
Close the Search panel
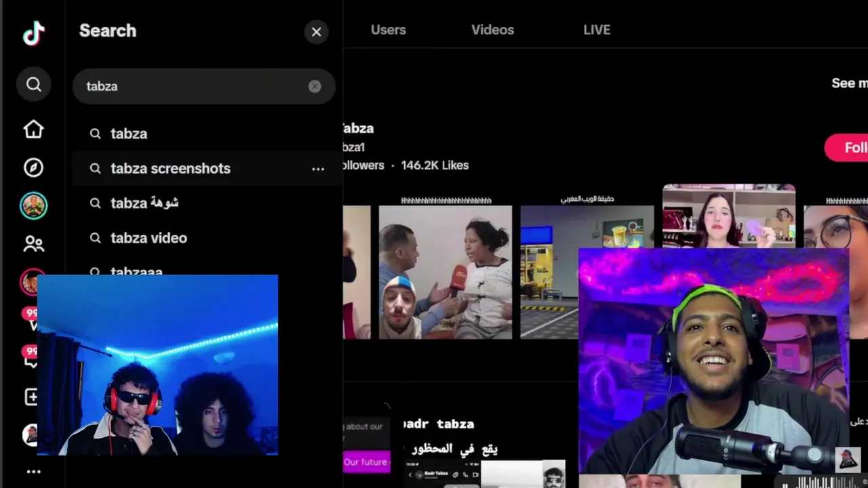(316, 32)
